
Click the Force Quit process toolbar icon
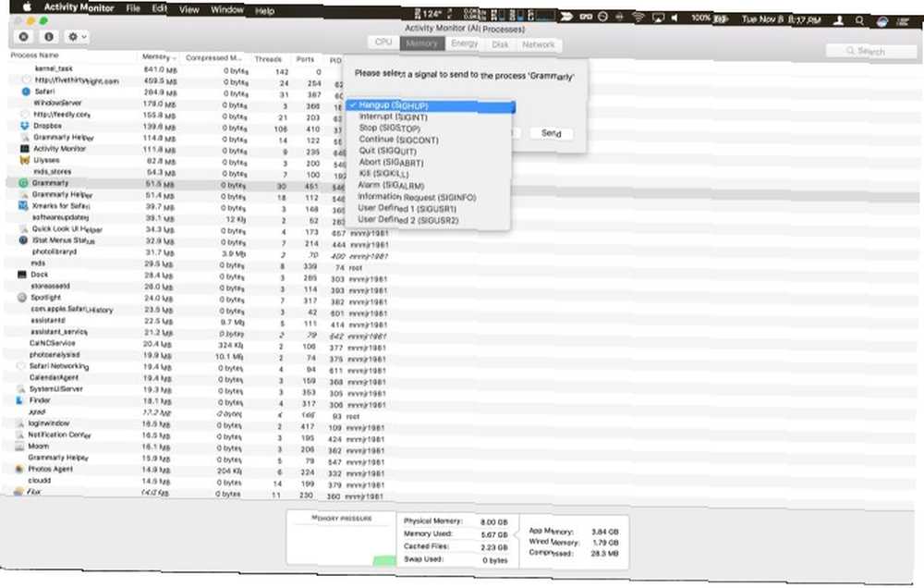click(24, 37)
